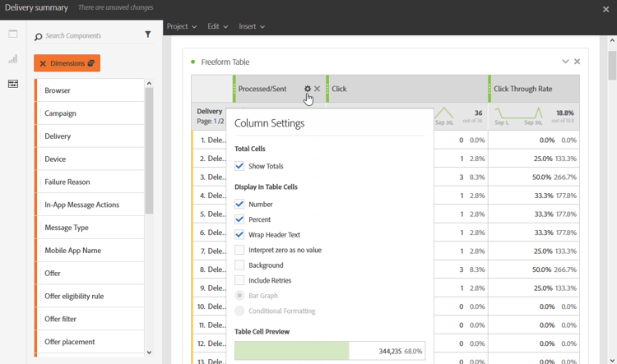617x364 pixels.
Task: Select the Failure Reason dimension
Action: pos(67,182)
